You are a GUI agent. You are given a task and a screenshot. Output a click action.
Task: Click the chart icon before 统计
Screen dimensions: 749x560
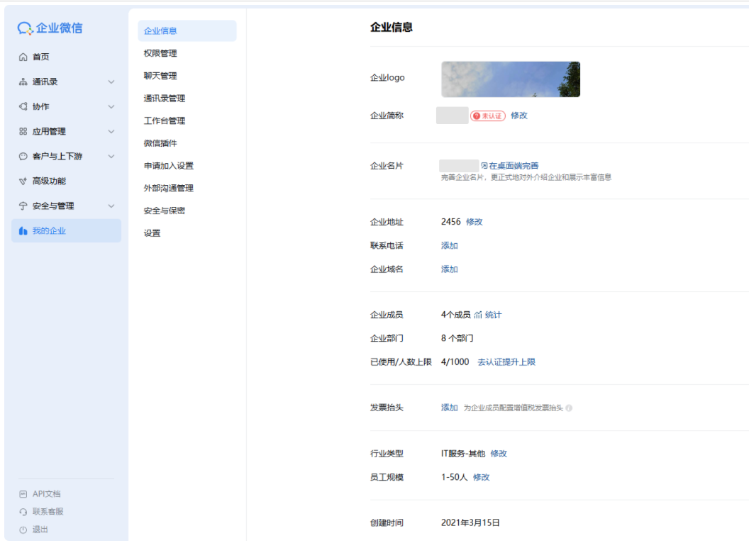tap(478, 315)
